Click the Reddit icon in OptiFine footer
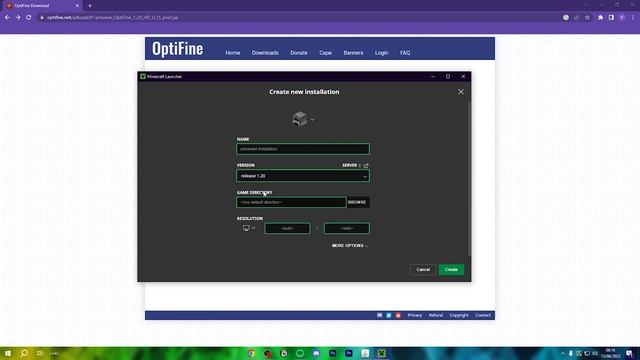Viewport: 640px width, 360px height. (398, 315)
